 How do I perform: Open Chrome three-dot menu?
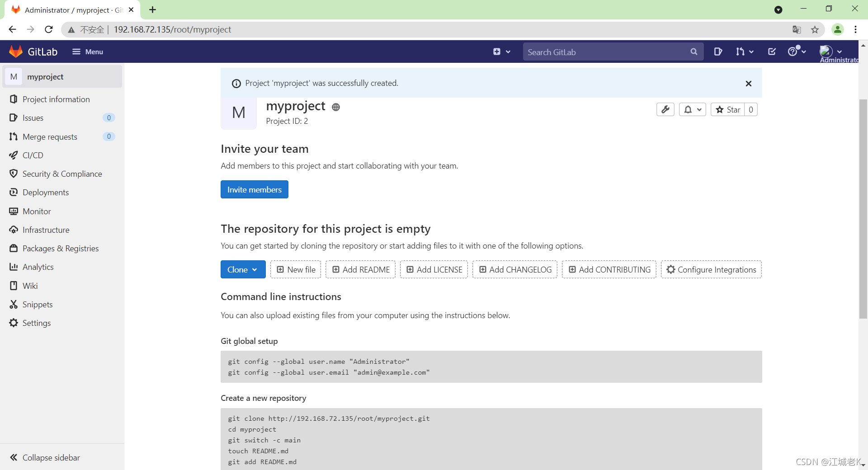[x=855, y=29]
